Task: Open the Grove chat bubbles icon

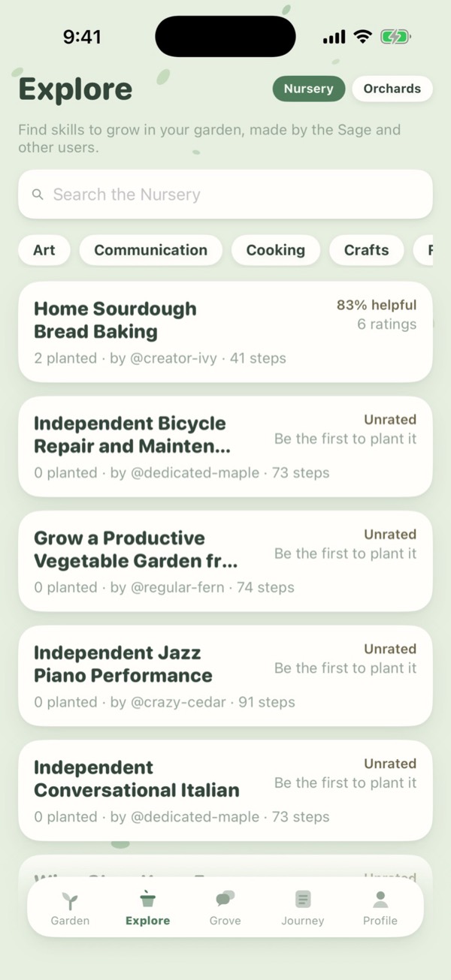Action: coord(225,899)
